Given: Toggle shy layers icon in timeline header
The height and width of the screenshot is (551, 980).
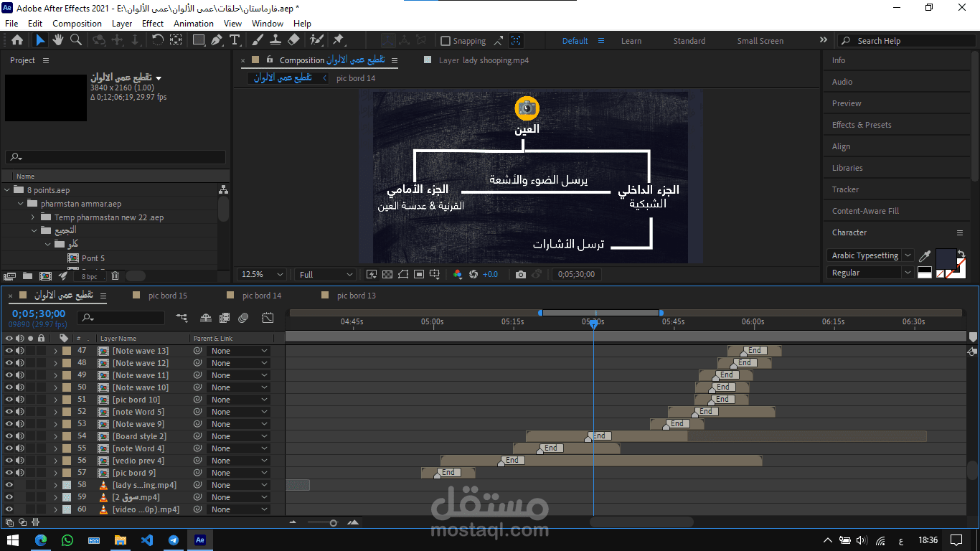Looking at the screenshot, I should [206, 317].
